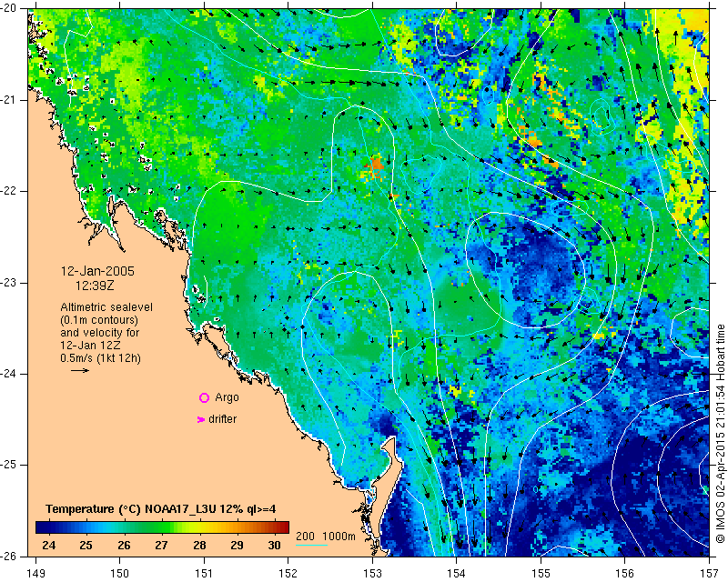Click the '(0.1m contours)' caption line
The width and height of the screenshot is (728, 582).
pyautogui.click(x=99, y=320)
